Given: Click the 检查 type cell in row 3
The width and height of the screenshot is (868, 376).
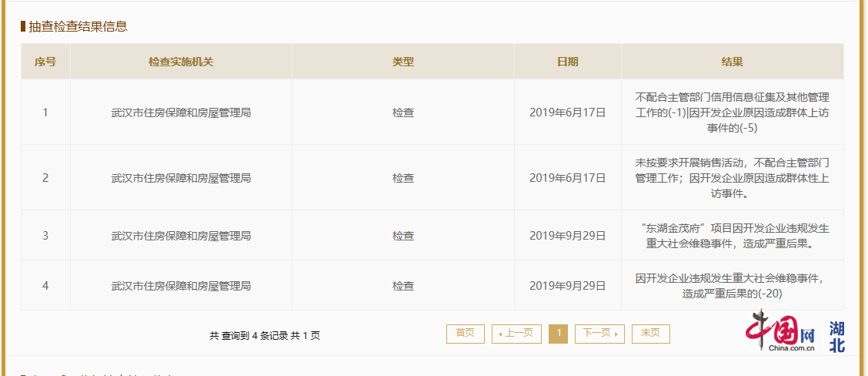Looking at the screenshot, I should [x=403, y=236].
